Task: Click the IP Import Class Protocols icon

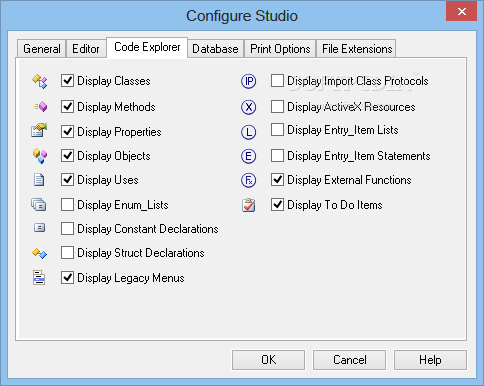Action: [249, 81]
